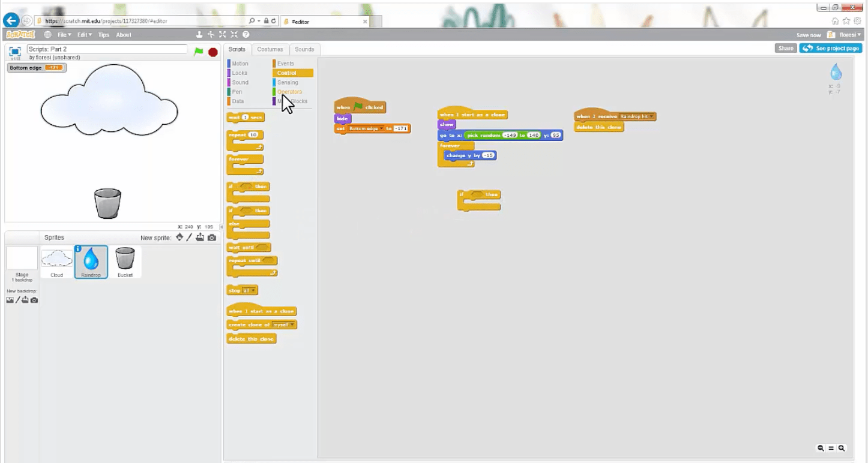This screenshot has width=868, height=463.
Task: Open See project page
Action: 831,48
